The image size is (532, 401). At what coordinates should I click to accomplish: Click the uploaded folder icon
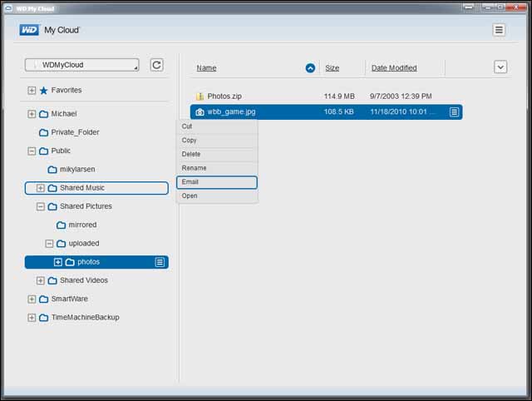click(x=61, y=244)
